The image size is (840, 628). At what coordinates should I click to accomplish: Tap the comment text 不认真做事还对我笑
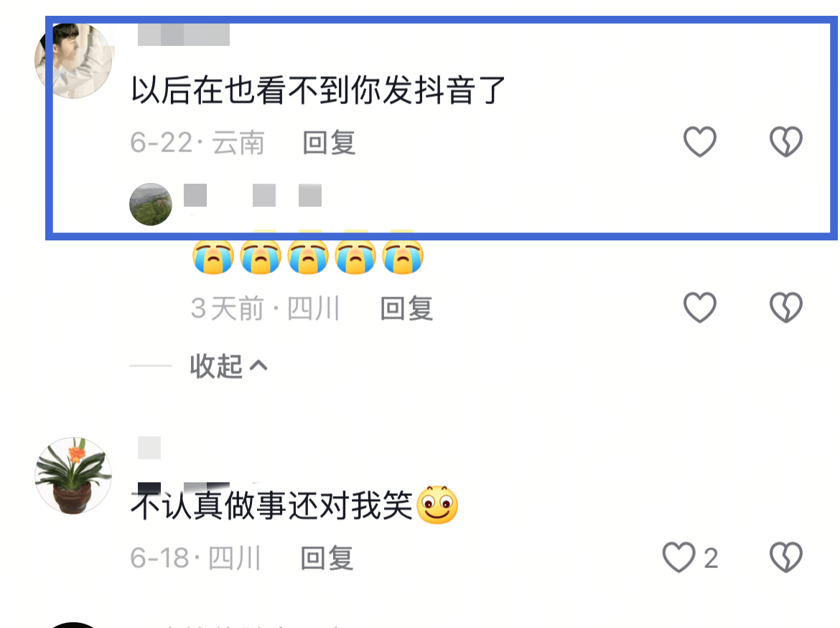pos(271,505)
